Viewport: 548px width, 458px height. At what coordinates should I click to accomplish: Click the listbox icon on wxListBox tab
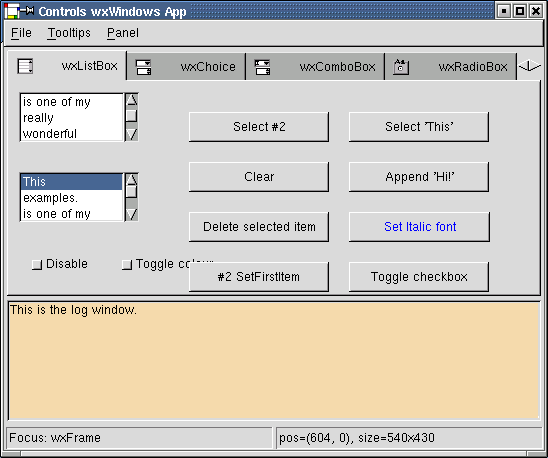coord(25,66)
